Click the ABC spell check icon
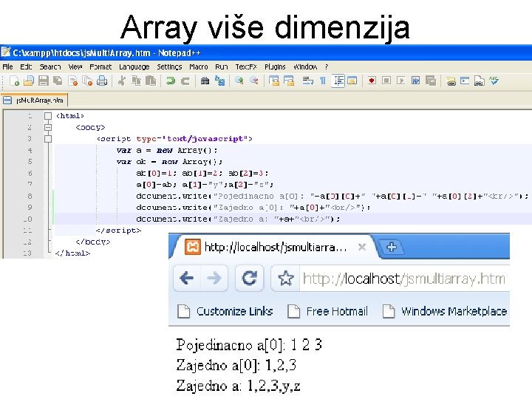The width and height of the screenshot is (532, 399). tap(494, 81)
